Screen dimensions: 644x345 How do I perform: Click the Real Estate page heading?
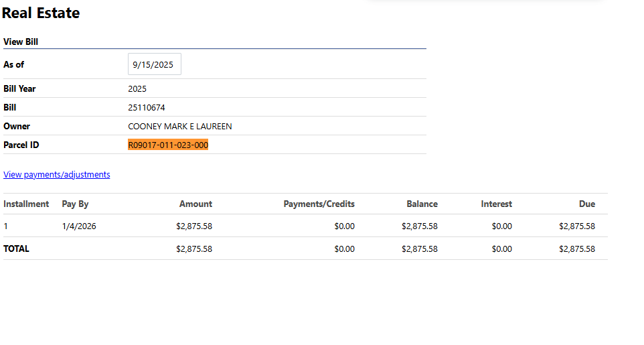click(x=41, y=13)
